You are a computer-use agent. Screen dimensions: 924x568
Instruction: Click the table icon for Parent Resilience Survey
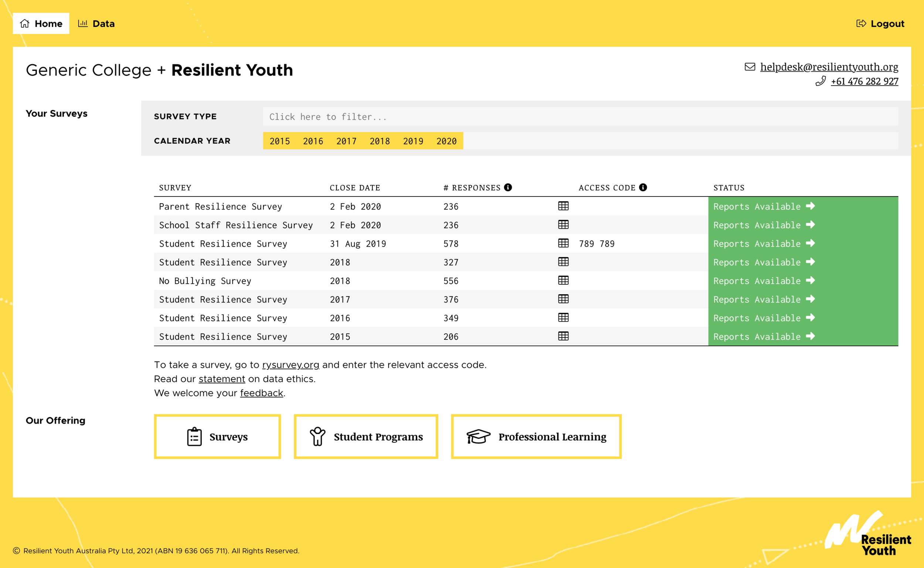[x=563, y=206]
